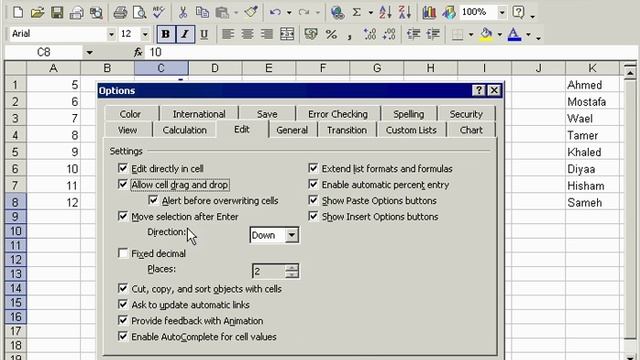Apply yellow Fill Color swatch
640x360 pixels.
pyautogui.click(x=486, y=34)
